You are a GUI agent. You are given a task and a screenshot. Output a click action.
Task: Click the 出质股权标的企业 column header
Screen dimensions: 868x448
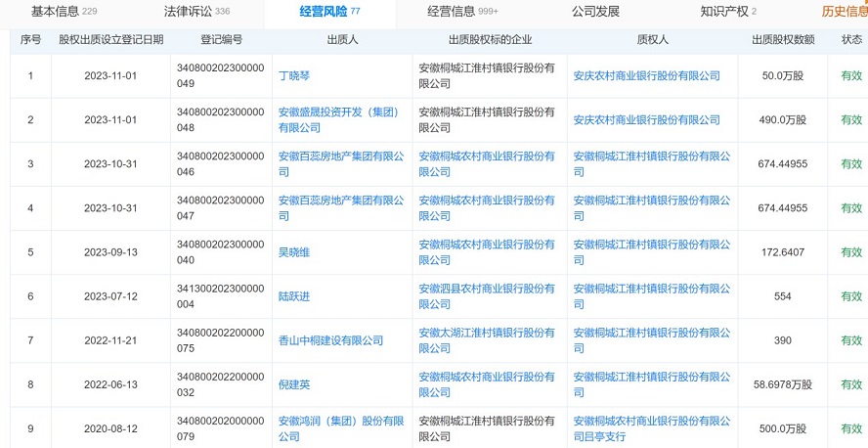click(x=490, y=40)
